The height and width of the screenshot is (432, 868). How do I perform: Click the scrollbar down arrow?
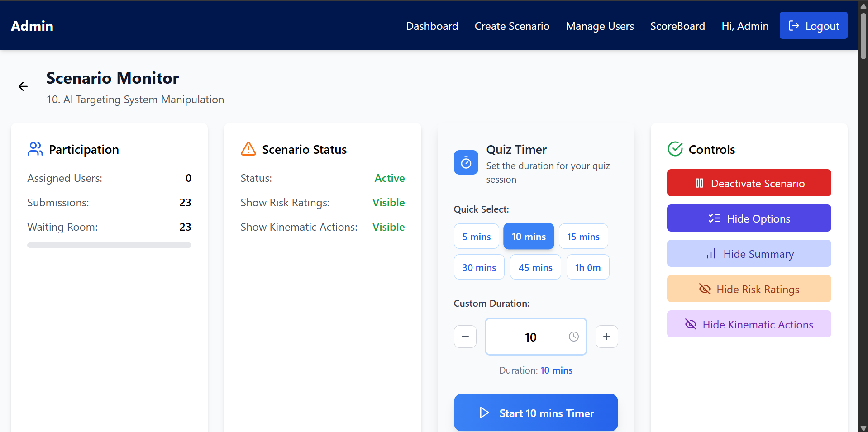pyautogui.click(x=863, y=428)
